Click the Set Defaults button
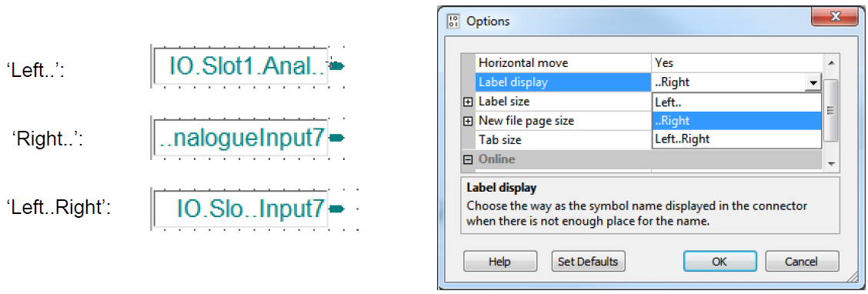 588,262
